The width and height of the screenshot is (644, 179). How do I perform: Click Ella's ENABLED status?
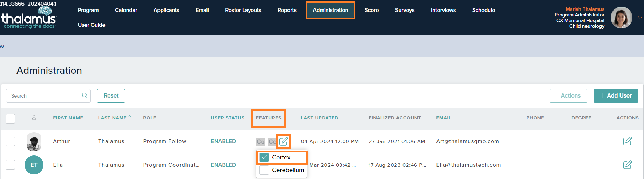pyautogui.click(x=223, y=165)
